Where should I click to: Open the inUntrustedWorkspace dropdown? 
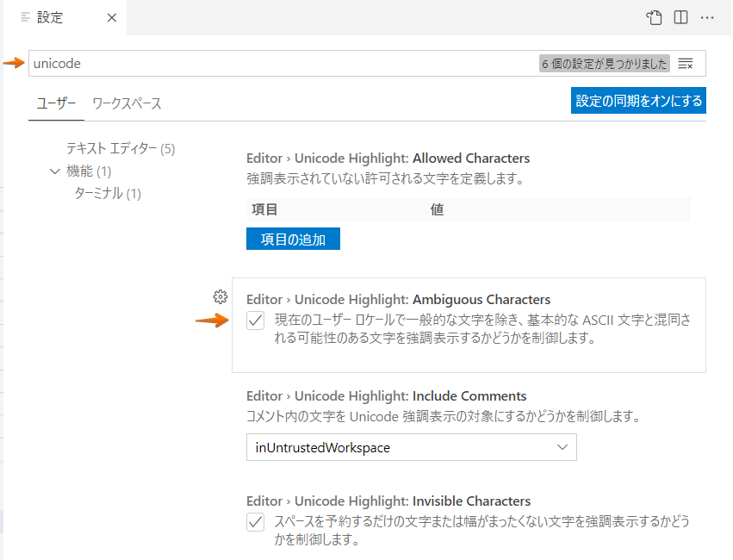[x=411, y=447]
